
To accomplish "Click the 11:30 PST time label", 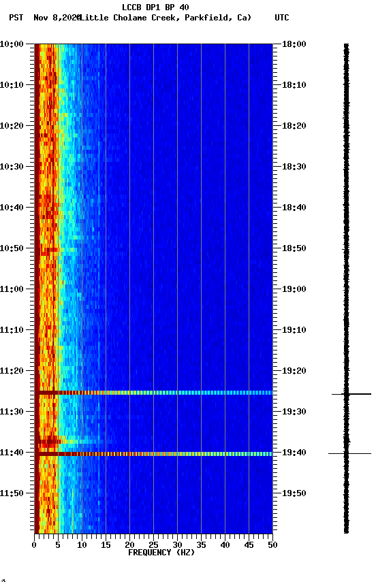I will [x=12, y=412].
